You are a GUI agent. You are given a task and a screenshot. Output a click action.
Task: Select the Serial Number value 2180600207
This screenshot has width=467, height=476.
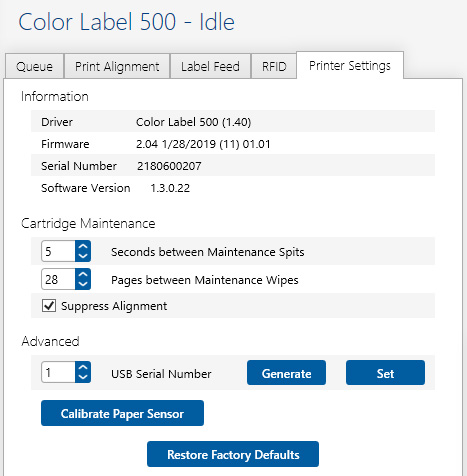169,166
